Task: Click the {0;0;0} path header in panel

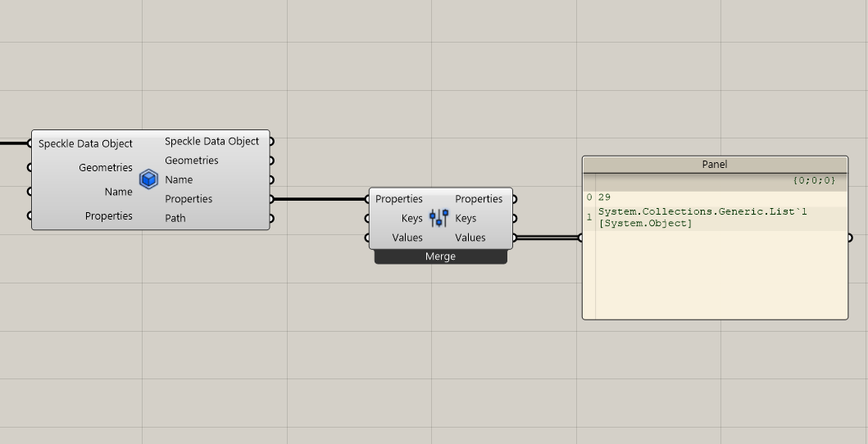Action: tap(814, 180)
